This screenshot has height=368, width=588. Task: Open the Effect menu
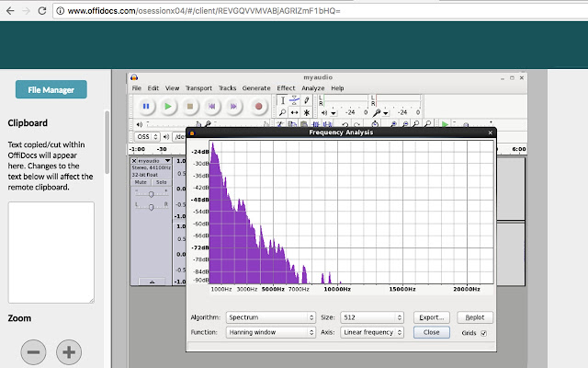[x=286, y=88]
